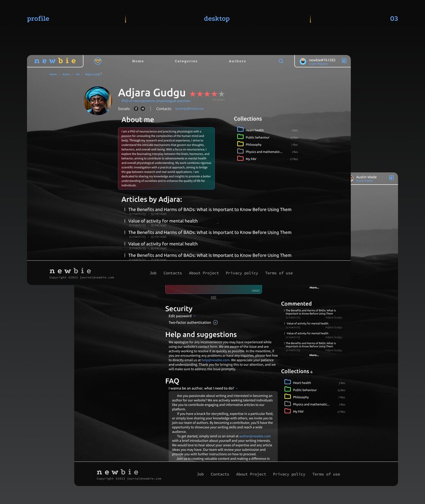
Task: Click Terms of use in the back window footer
Action: (x=326, y=474)
